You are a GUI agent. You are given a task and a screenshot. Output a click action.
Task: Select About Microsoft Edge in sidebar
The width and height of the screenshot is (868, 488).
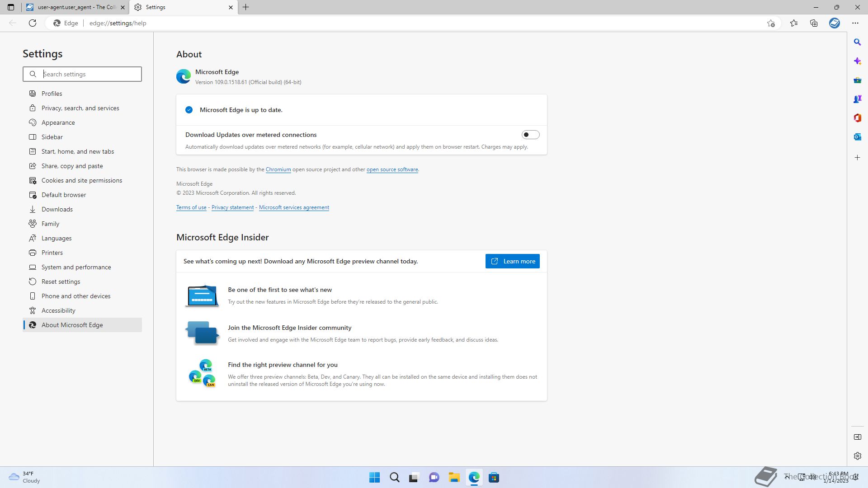pyautogui.click(x=82, y=325)
